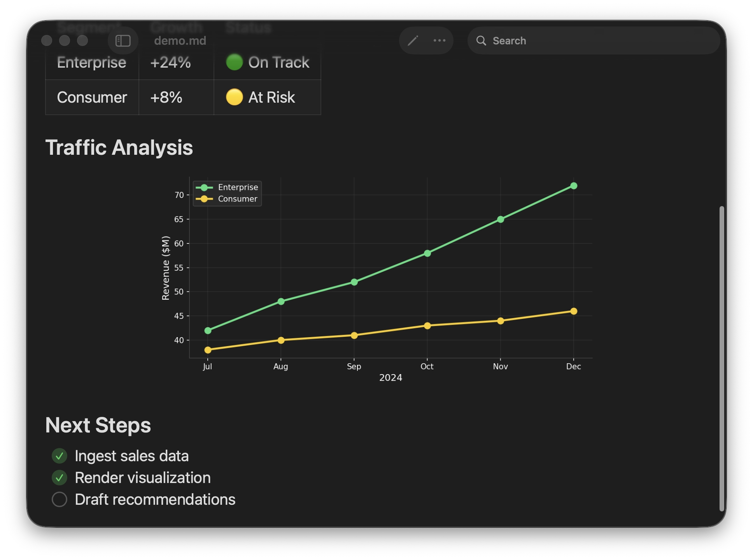Click the Consumer legend marker in chart
Screen dimensions: 753x560
coord(204,199)
